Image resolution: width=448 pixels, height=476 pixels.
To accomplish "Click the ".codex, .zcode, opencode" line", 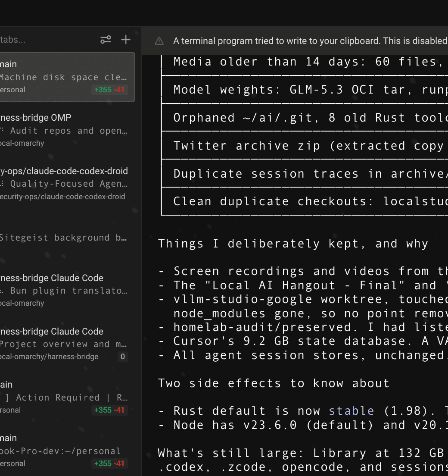I will point(303,467).
